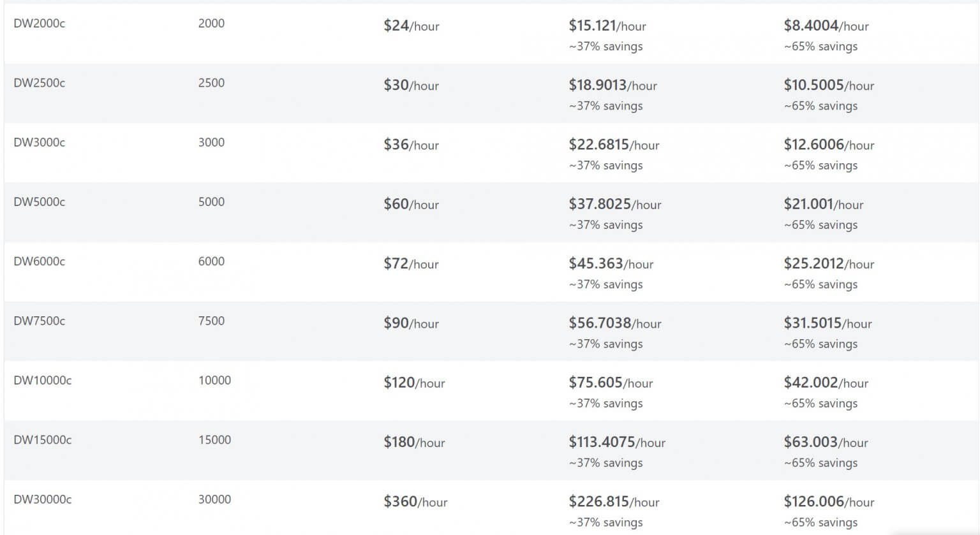Click the $8.4004/hour price

pos(826,26)
